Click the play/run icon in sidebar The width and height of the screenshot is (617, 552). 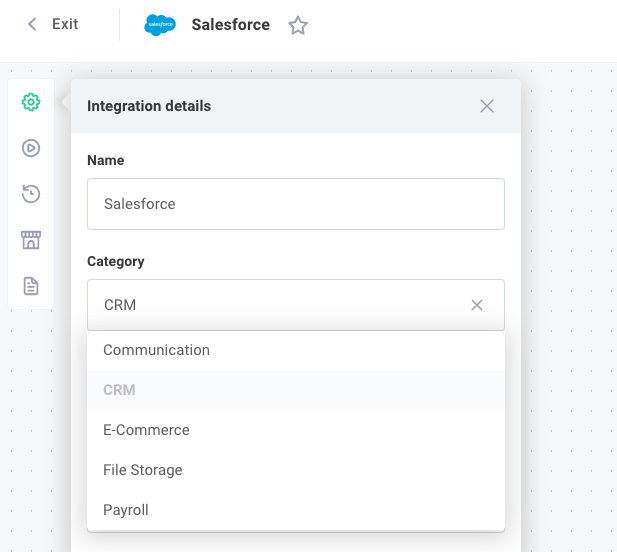(31, 148)
